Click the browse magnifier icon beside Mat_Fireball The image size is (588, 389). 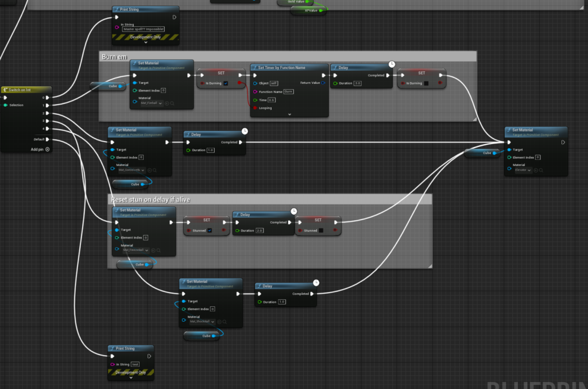point(172,103)
